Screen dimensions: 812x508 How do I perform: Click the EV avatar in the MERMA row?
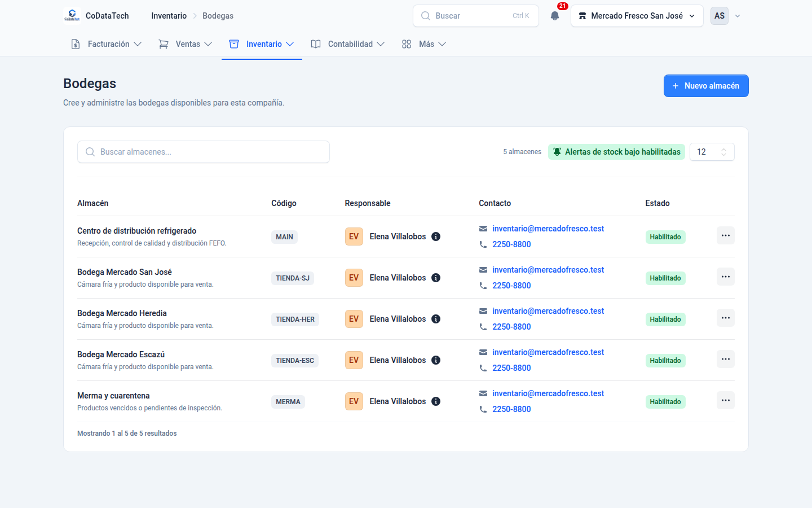(x=354, y=401)
